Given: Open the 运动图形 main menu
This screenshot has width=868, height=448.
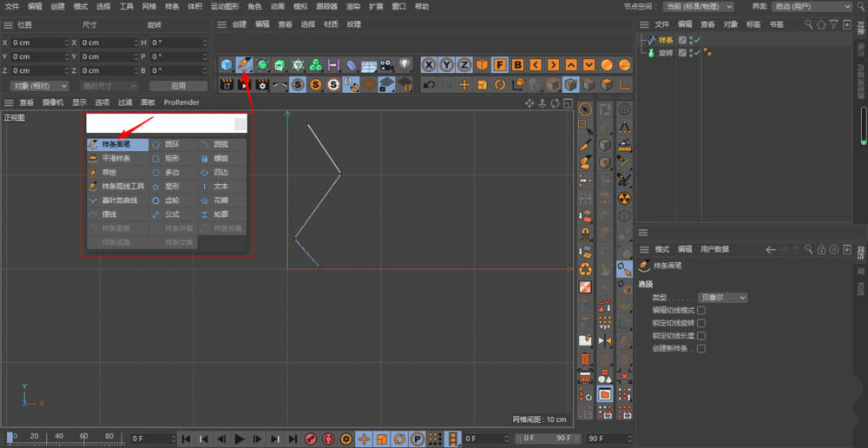Looking at the screenshot, I should point(225,7).
